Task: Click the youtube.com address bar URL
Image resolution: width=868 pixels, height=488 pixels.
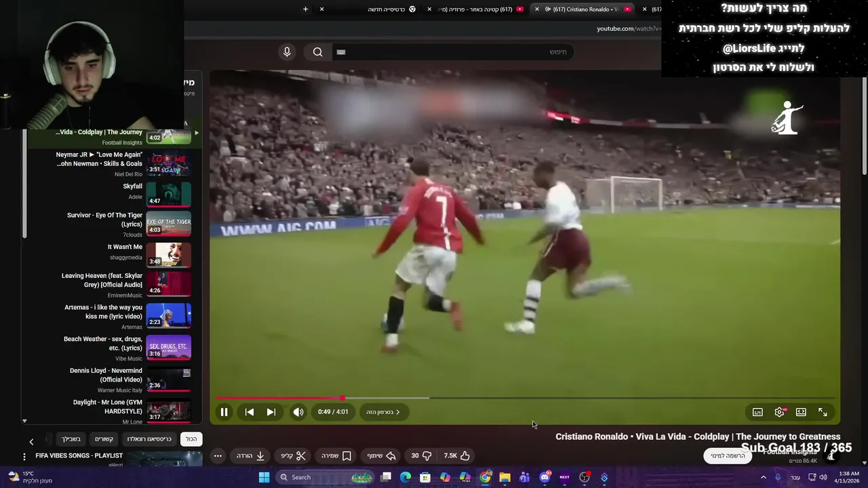Action: [629, 28]
